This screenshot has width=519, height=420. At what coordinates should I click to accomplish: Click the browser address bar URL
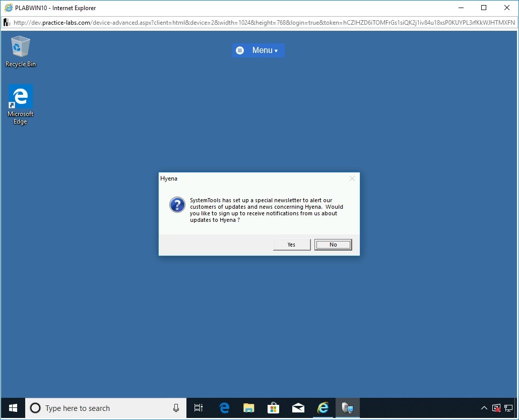pyautogui.click(x=262, y=23)
